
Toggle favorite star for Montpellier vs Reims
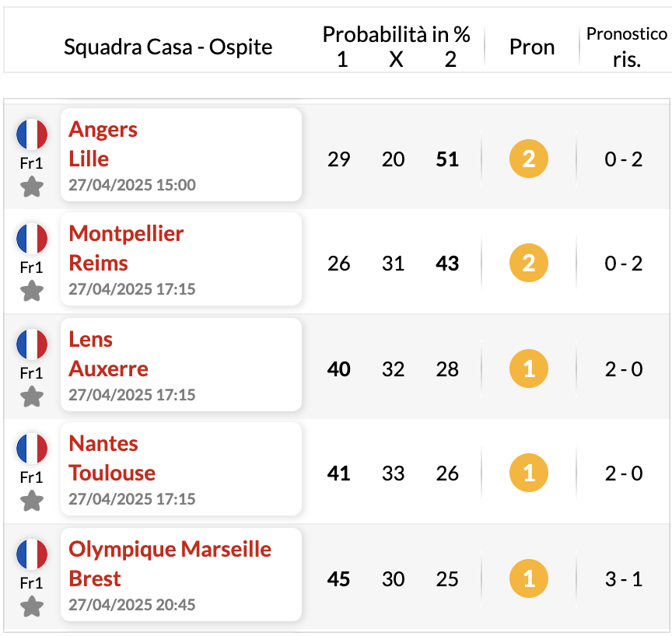pyautogui.click(x=32, y=291)
